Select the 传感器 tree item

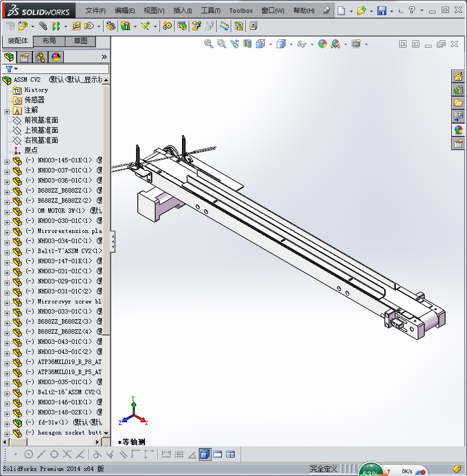tap(34, 100)
